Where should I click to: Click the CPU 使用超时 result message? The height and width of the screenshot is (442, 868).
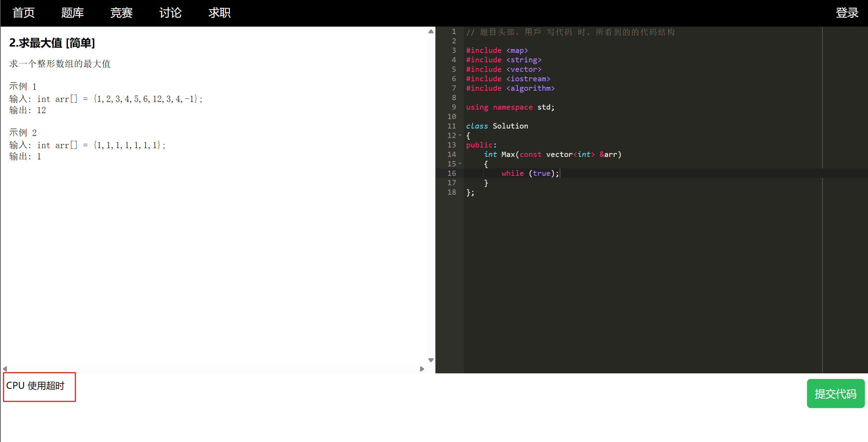(x=35, y=386)
